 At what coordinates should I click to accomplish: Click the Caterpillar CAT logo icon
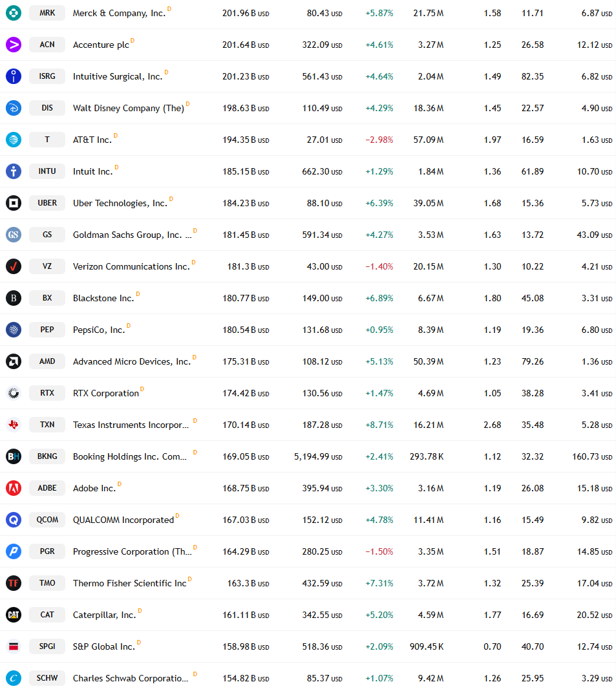point(14,615)
